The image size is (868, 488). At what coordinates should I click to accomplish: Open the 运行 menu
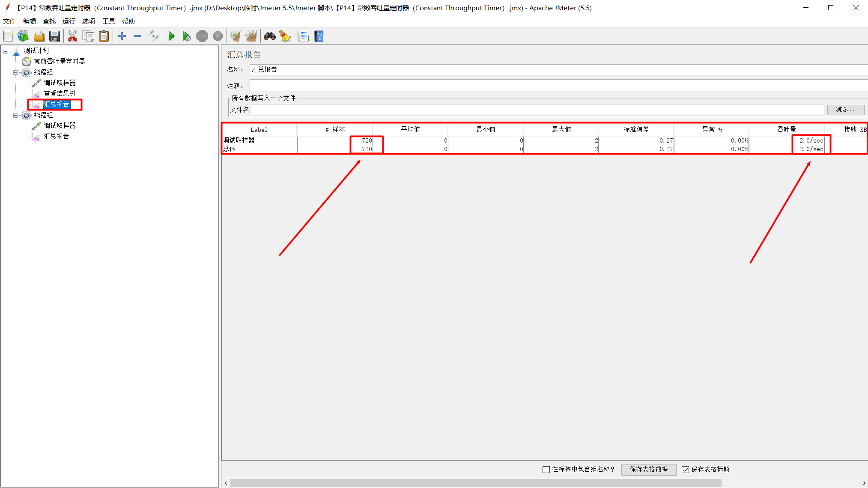(69, 21)
